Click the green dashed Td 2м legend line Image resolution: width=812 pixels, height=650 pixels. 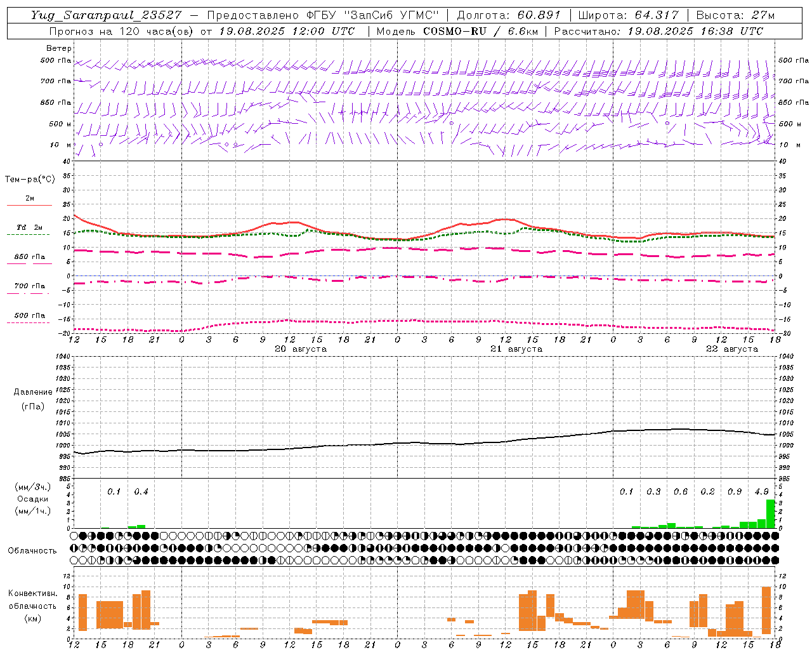tap(29, 234)
